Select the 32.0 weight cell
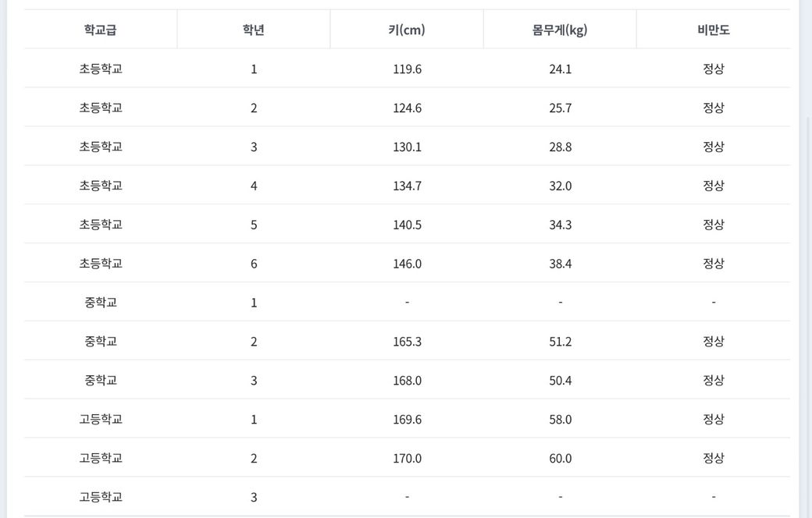The image size is (812, 518). pyautogui.click(x=560, y=186)
